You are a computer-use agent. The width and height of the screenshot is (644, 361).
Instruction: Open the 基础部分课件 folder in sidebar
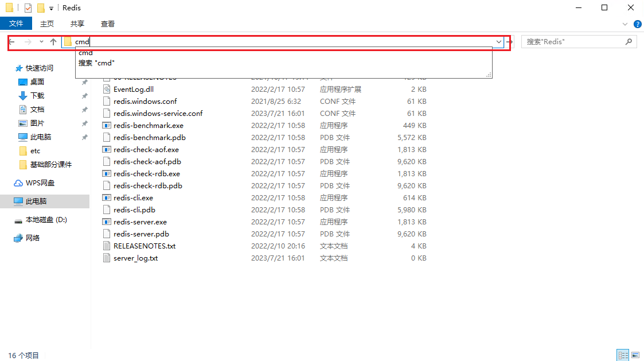(x=51, y=165)
